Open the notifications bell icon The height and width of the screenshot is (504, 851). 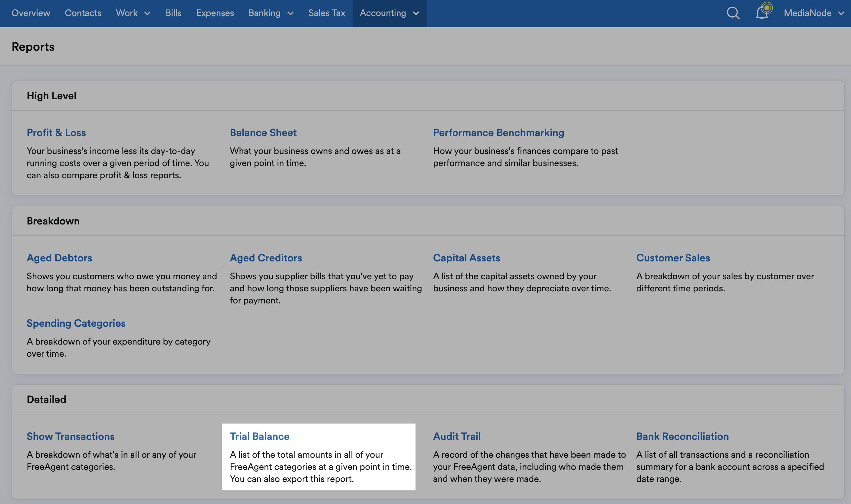coord(762,13)
